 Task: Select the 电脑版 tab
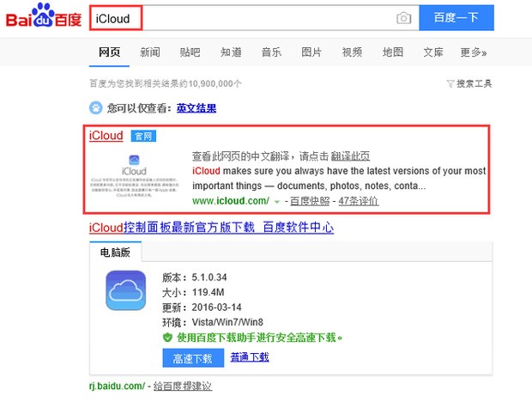tap(115, 253)
